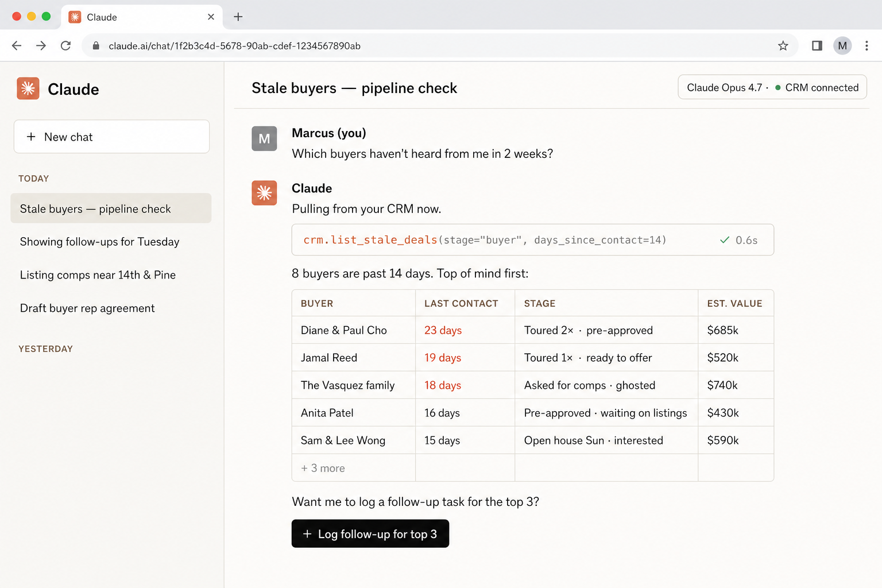Select the Claude browser tab
The width and height of the screenshot is (882, 588).
click(x=141, y=17)
